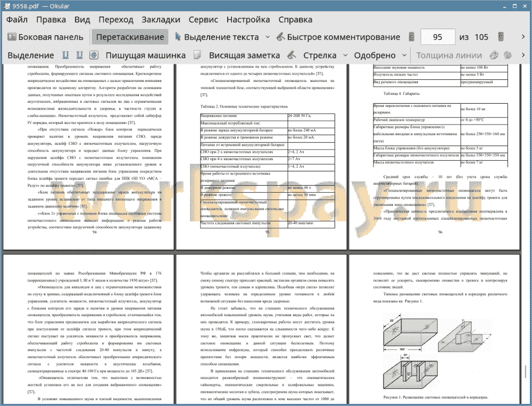Image resolution: width=532 pixels, height=406 pixels.
Task: Select the second U squiggle annotation icon
Action: [79, 55]
